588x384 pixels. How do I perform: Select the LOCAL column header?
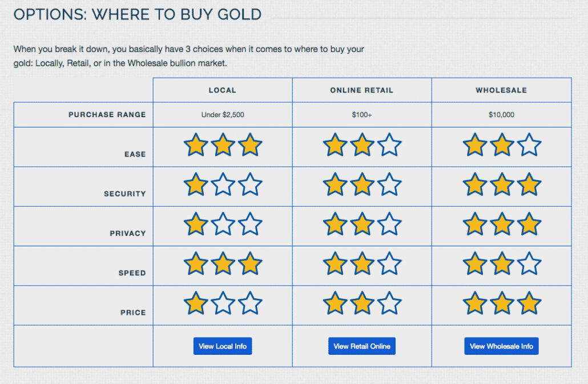tap(223, 90)
